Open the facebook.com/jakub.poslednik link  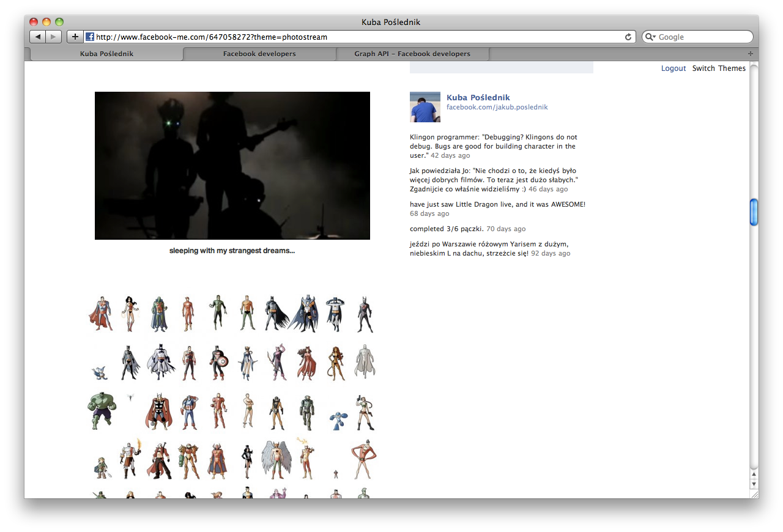coord(497,107)
